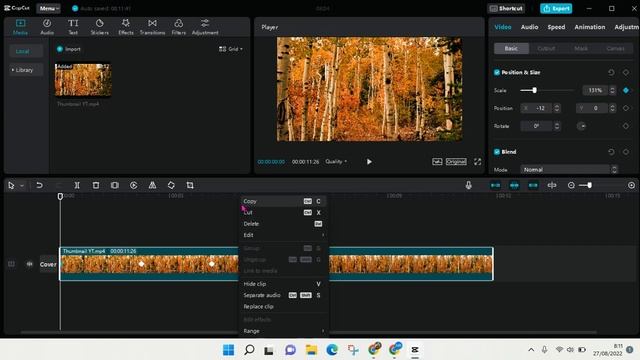Expand the select tool mode arrow

[x=22, y=186]
